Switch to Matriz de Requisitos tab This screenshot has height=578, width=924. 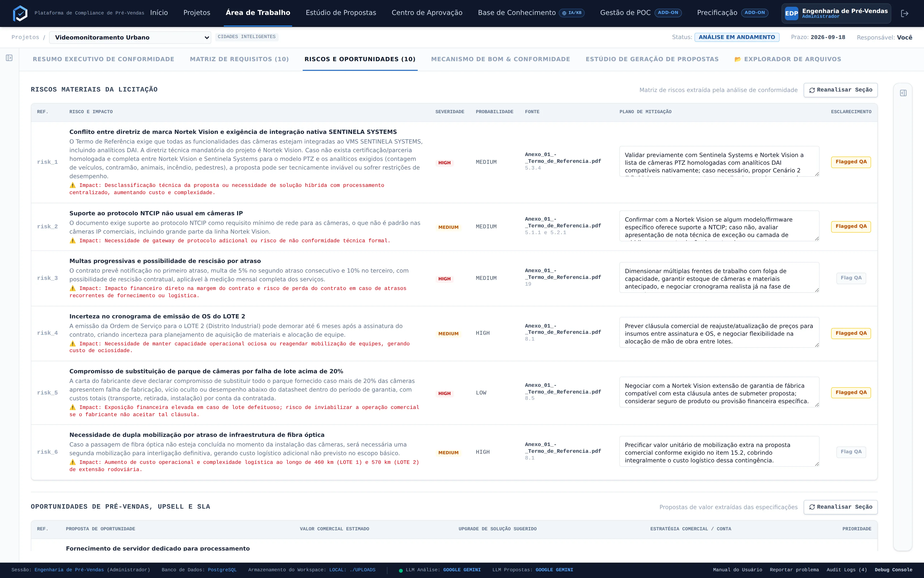tap(239, 59)
